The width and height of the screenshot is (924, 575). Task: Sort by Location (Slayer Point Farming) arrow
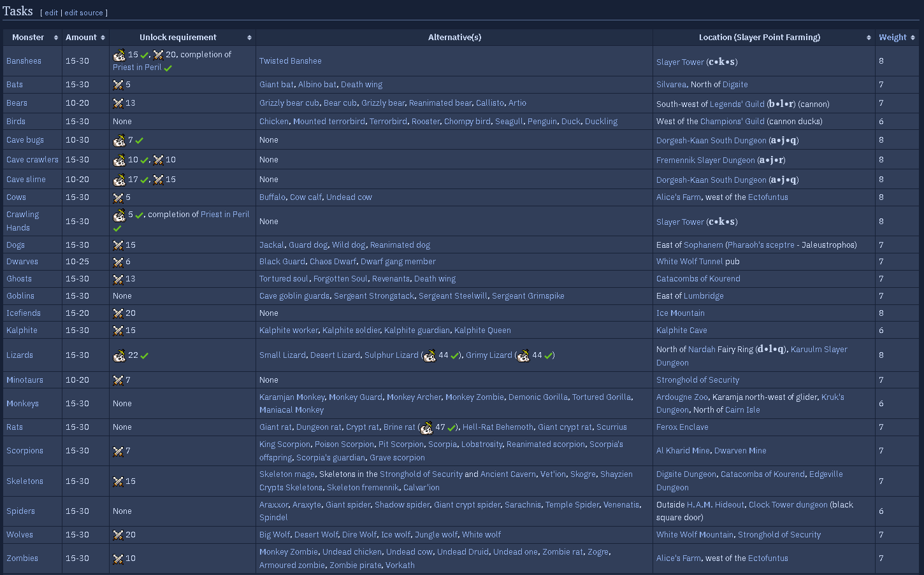click(x=869, y=38)
